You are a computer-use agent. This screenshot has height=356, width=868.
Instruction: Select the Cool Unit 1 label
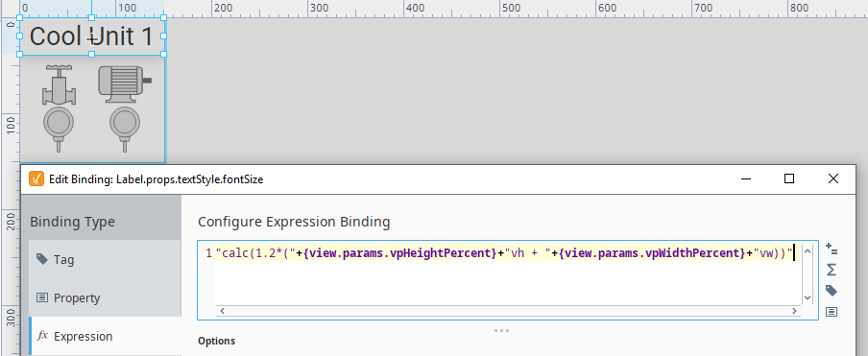(x=91, y=36)
